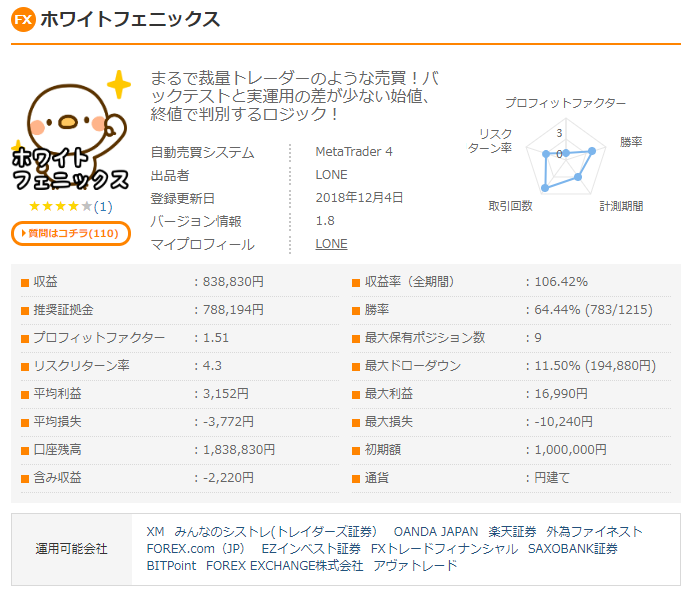This screenshot has width=693, height=602.
Task: Click the 平均損失 value -3,772円
Action: click(x=228, y=422)
